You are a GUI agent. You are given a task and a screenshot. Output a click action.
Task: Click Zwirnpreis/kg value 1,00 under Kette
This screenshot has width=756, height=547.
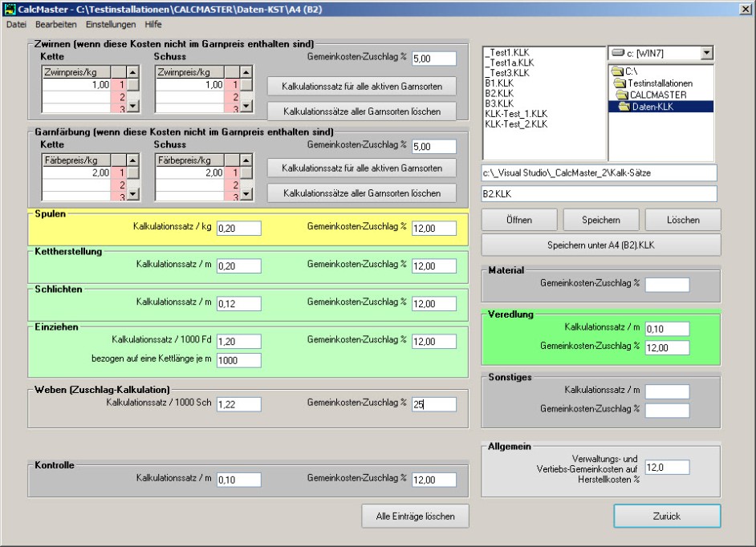coord(77,85)
